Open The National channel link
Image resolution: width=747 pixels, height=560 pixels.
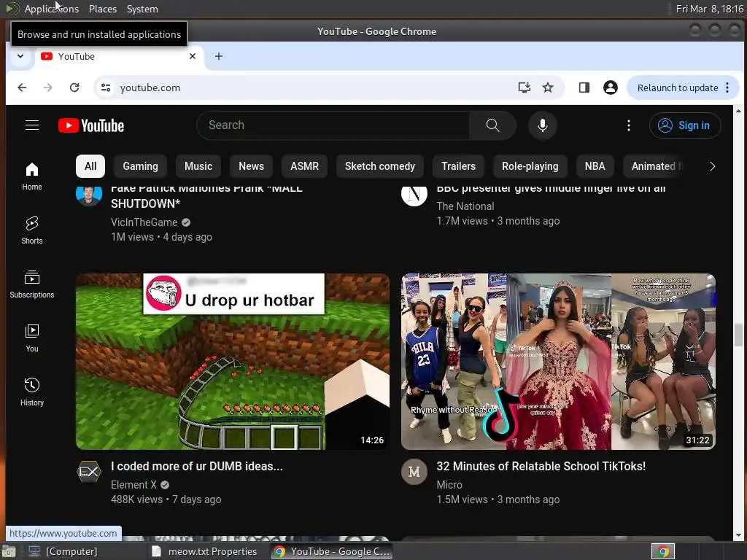click(x=465, y=206)
